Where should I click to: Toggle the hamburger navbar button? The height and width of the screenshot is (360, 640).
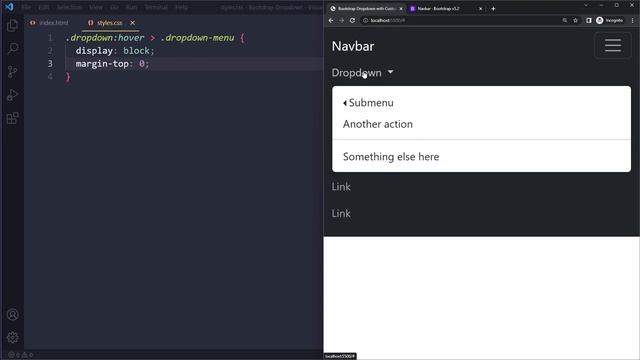[x=613, y=45]
